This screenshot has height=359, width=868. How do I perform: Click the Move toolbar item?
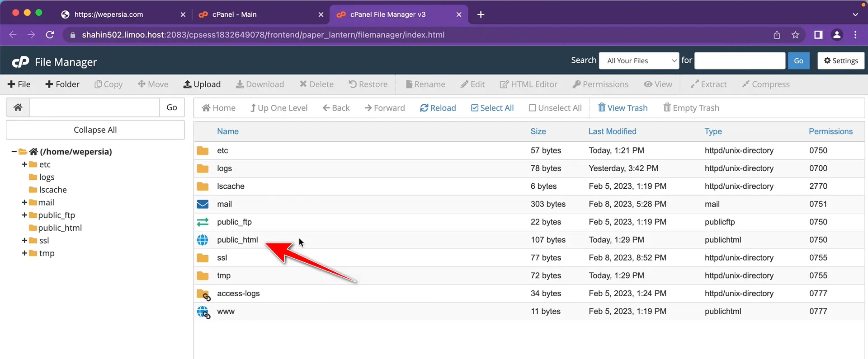[x=153, y=84]
